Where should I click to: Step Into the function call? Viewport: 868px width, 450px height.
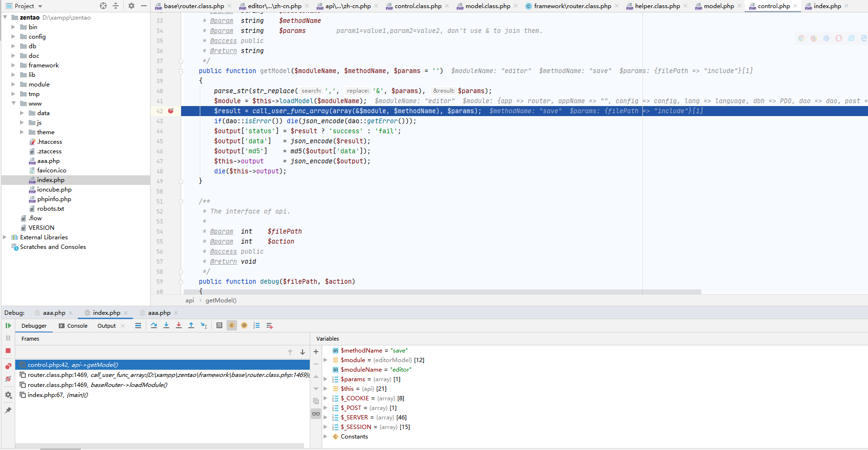coord(166,326)
